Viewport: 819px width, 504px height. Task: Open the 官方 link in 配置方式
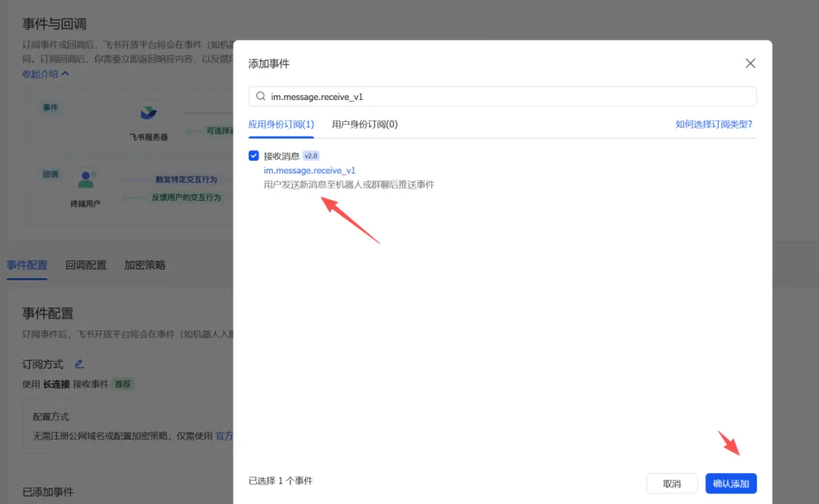point(224,436)
